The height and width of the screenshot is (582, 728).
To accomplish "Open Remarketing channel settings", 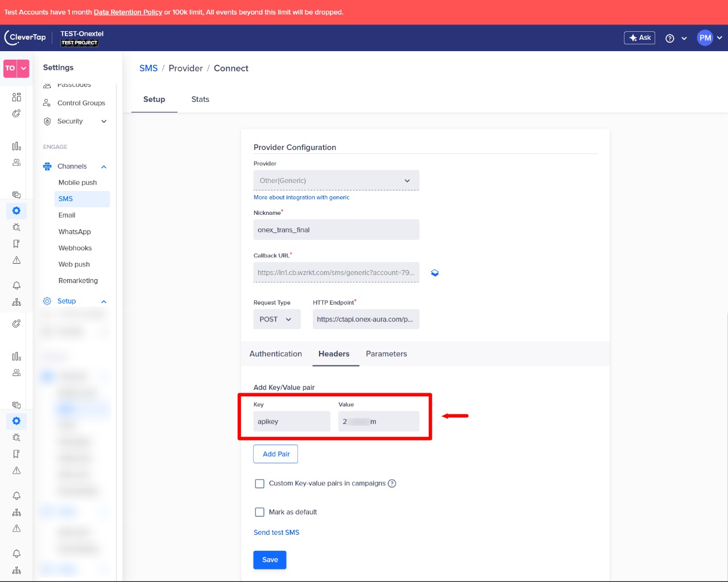I will 78,281.
